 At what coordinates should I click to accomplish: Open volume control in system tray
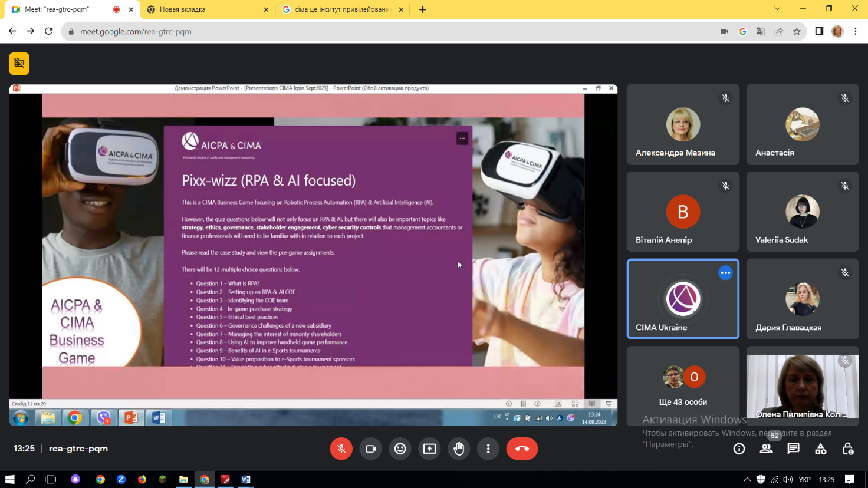coord(788,479)
